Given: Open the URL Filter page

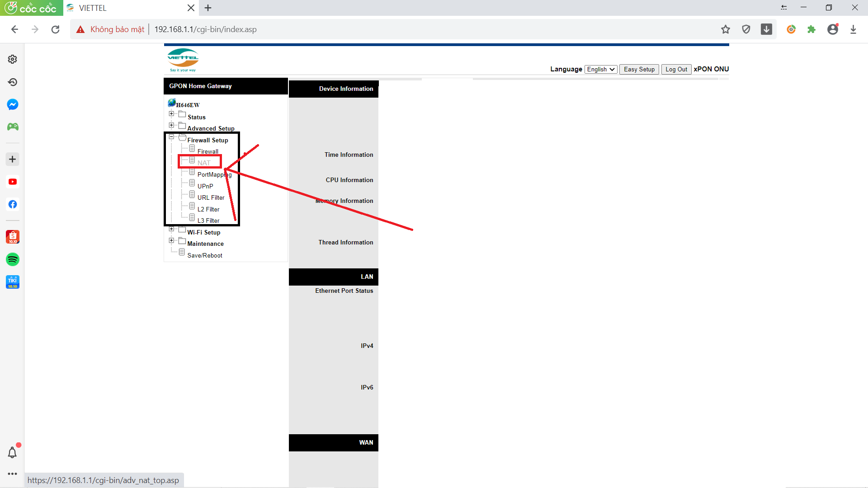Looking at the screenshot, I should pyautogui.click(x=211, y=197).
